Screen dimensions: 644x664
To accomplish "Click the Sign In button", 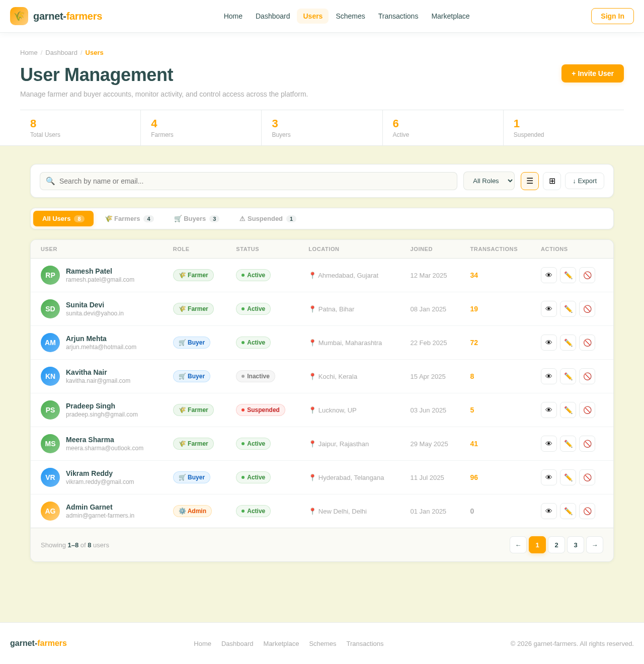I will coord(612,16).
